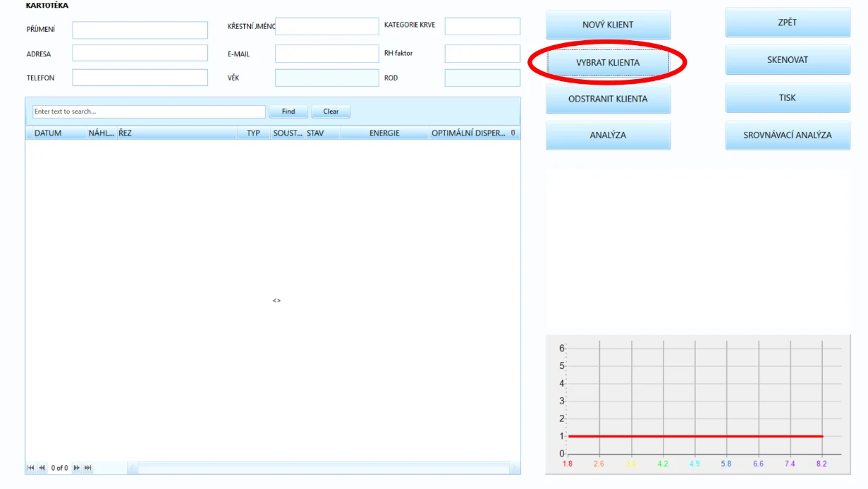Remove client via ODSTRANIT KLIENTA

point(608,99)
